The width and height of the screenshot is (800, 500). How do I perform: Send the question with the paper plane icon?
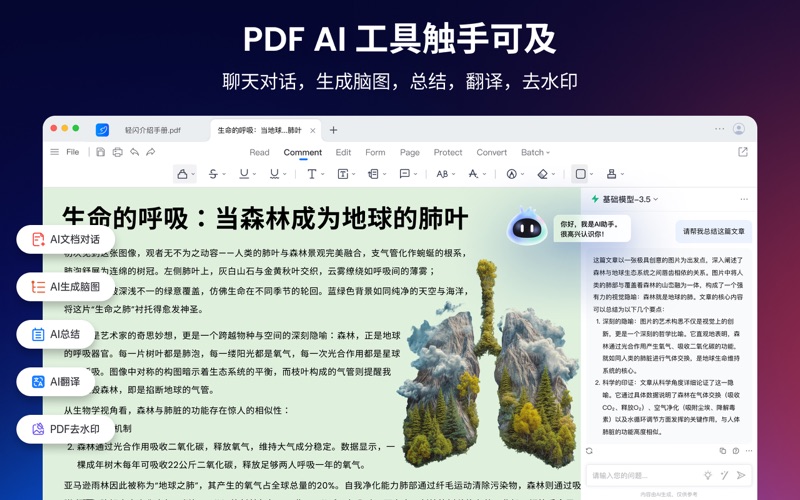(741, 475)
